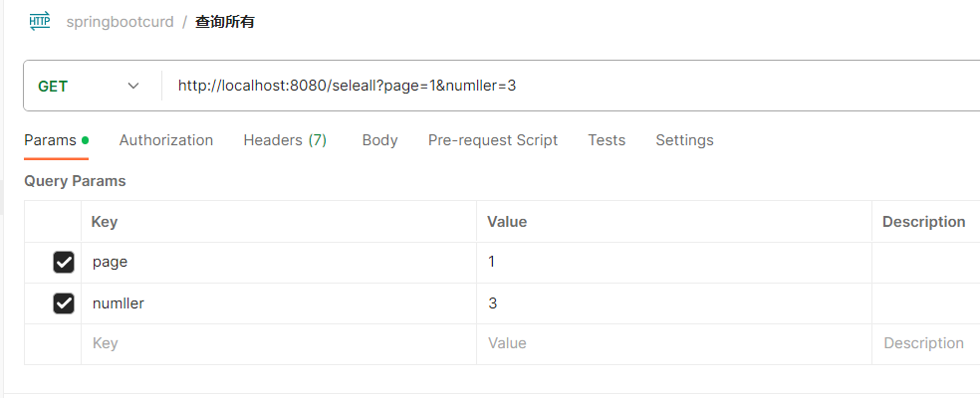Open the Tests tab
Image resolution: width=980 pixels, height=398 pixels.
tap(607, 140)
